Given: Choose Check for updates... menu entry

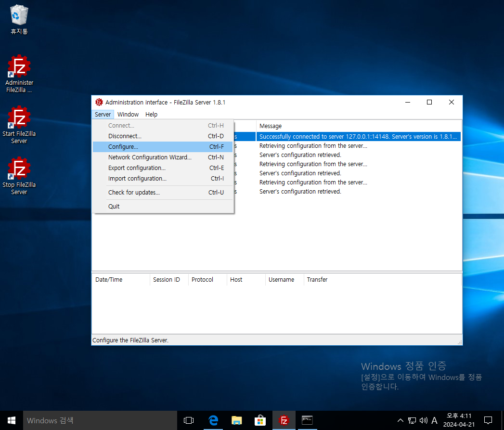Looking at the screenshot, I should (x=163, y=192).
